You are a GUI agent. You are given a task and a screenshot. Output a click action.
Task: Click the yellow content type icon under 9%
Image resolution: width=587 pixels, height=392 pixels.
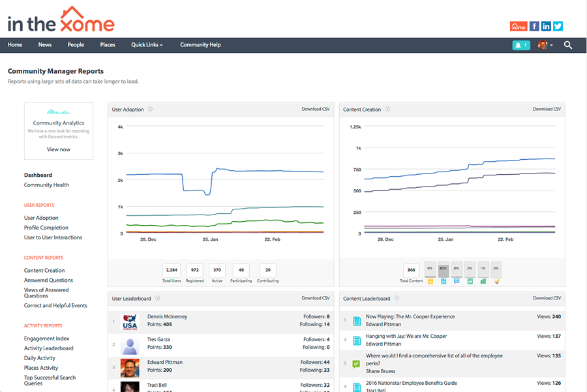[x=430, y=281]
